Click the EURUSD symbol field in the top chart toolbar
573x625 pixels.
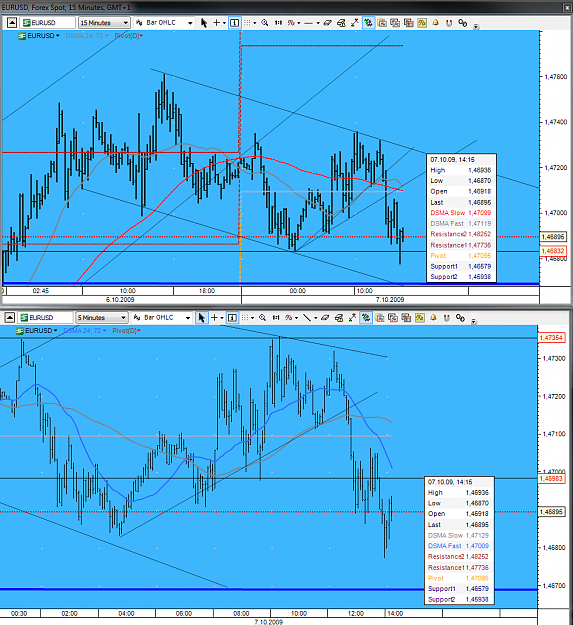point(48,23)
